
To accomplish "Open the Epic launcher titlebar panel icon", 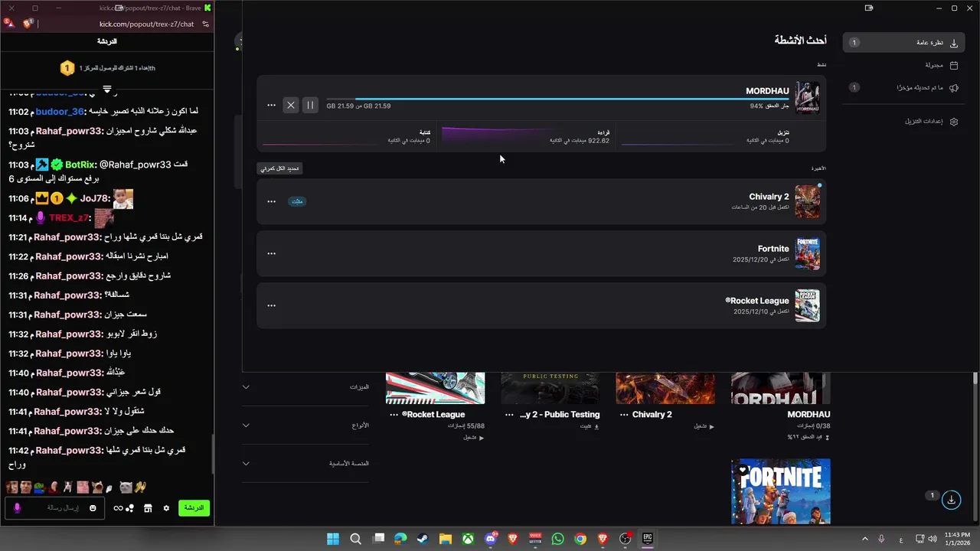I will click(869, 8).
